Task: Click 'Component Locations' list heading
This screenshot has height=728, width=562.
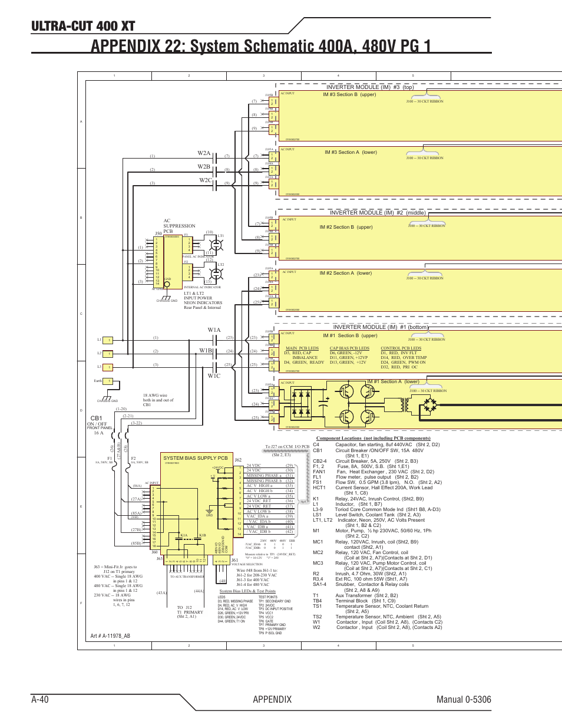Action: coord(373,439)
